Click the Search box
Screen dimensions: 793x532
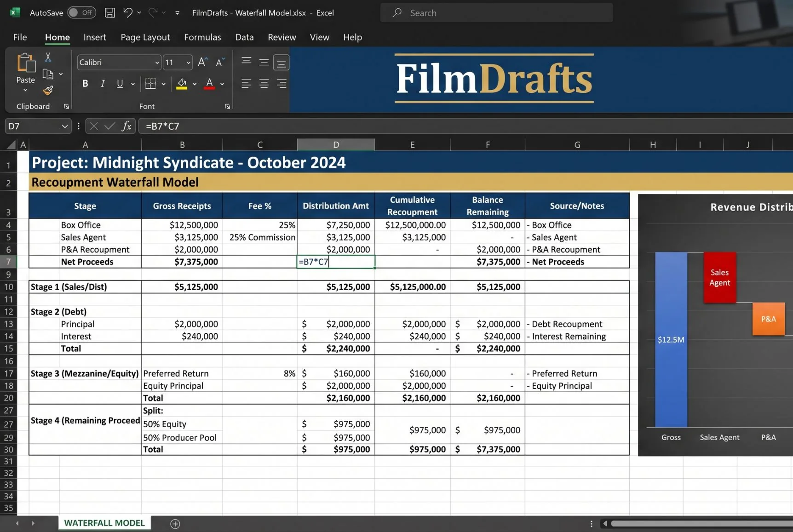pyautogui.click(x=496, y=13)
